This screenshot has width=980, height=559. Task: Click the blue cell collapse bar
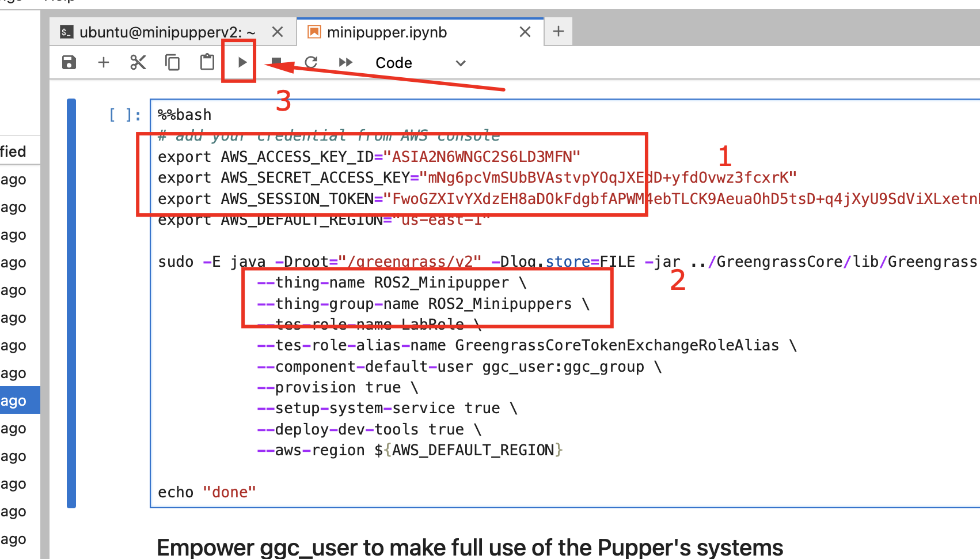(71, 303)
